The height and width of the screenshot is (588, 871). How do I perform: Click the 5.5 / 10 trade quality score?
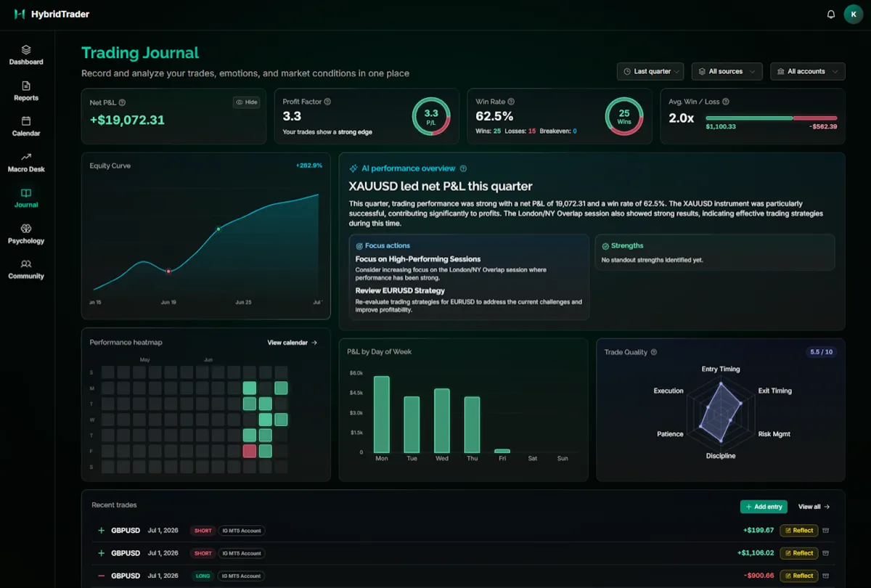tap(821, 352)
